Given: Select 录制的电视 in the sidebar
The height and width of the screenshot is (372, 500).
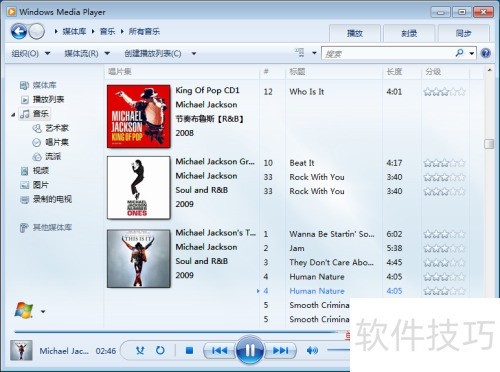Looking at the screenshot, I should pos(46,199).
